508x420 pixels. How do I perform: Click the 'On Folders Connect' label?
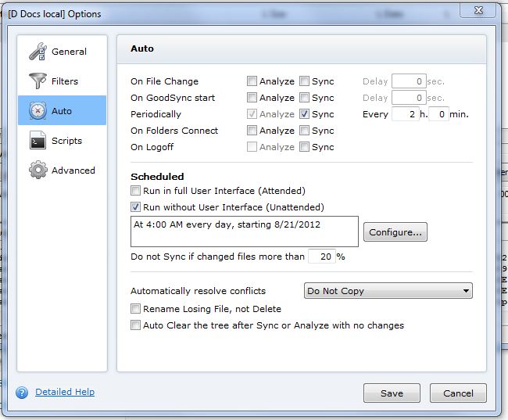point(174,131)
